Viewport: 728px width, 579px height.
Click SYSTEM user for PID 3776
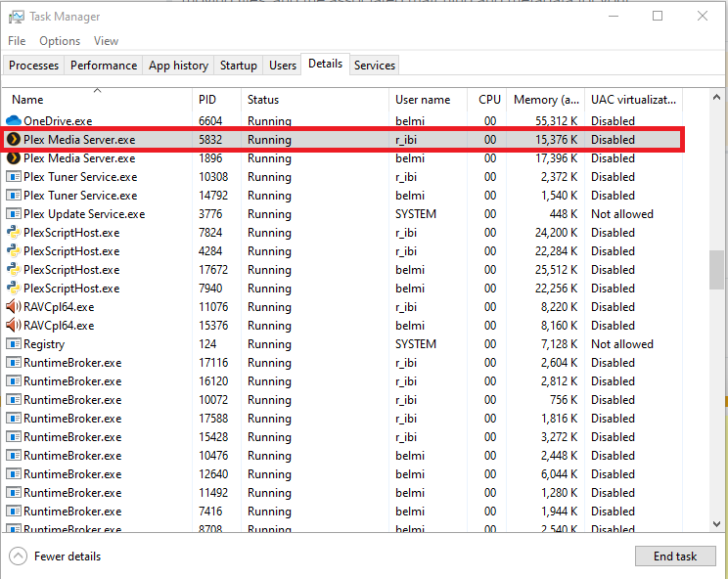click(416, 214)
